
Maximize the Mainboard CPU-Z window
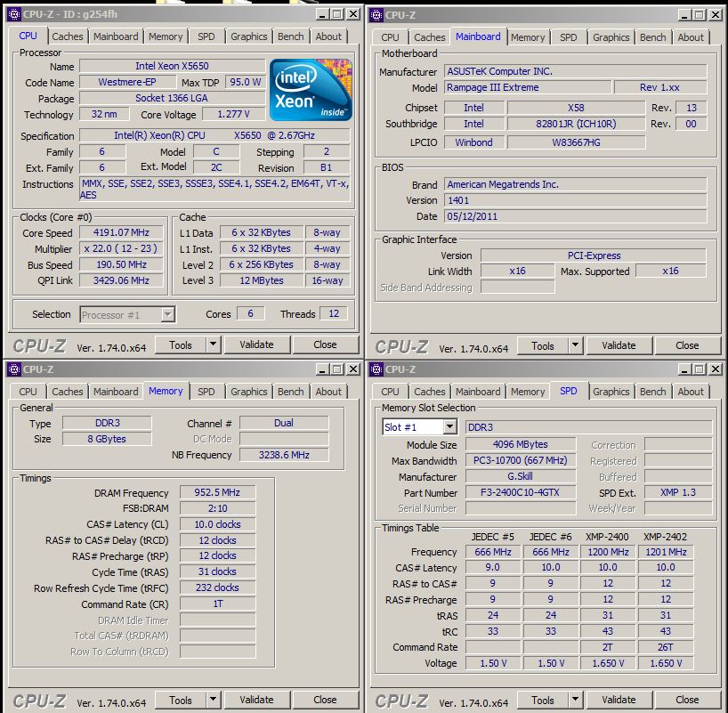700,15
